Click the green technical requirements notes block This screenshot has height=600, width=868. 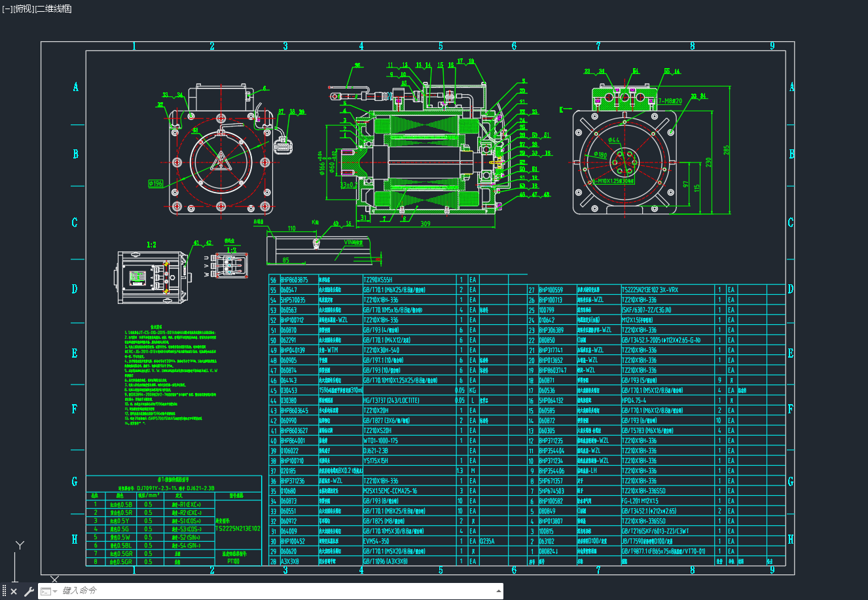[170, 376]
